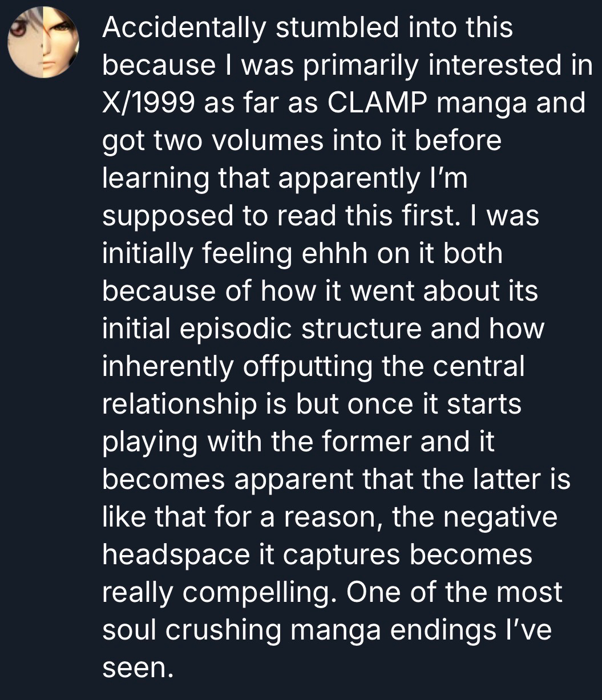Viewport: 602px width, 700px height.
Task: Click the words "primarily interested"
Action: click(x=426, y=66)
